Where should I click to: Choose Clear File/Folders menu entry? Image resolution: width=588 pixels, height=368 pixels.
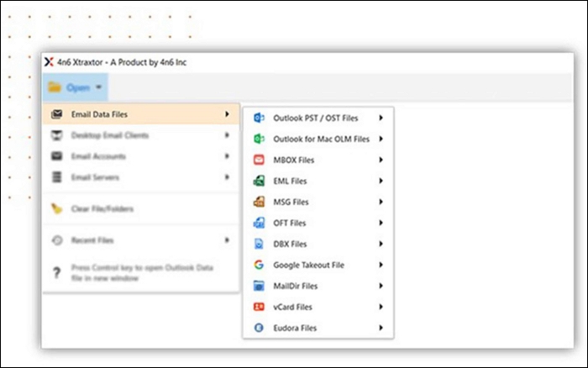click(141, 208)
